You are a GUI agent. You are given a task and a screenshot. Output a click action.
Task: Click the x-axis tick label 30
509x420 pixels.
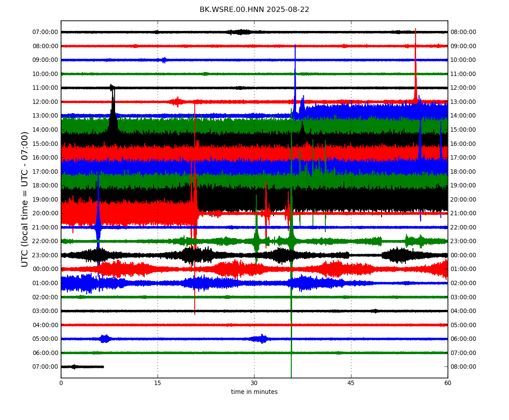point(254,383)
